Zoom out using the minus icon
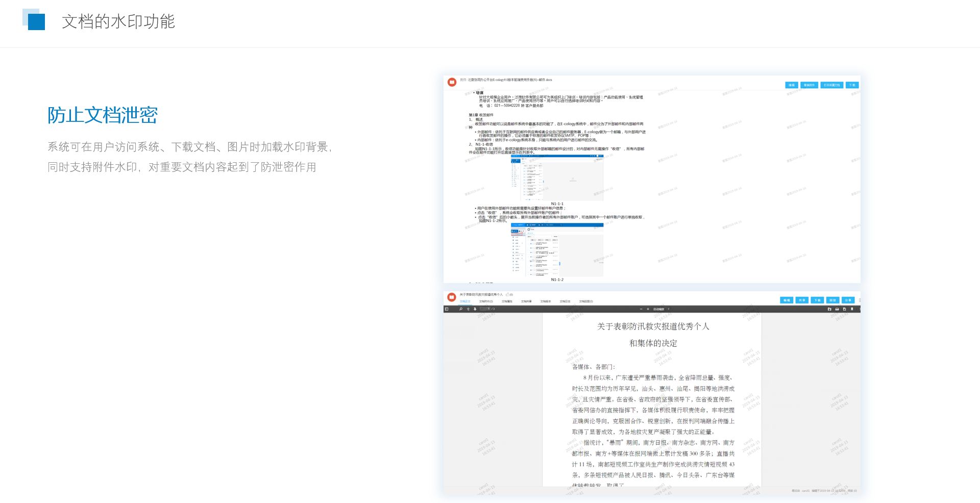This screenshot has height=503, width=980. point(641,309)
